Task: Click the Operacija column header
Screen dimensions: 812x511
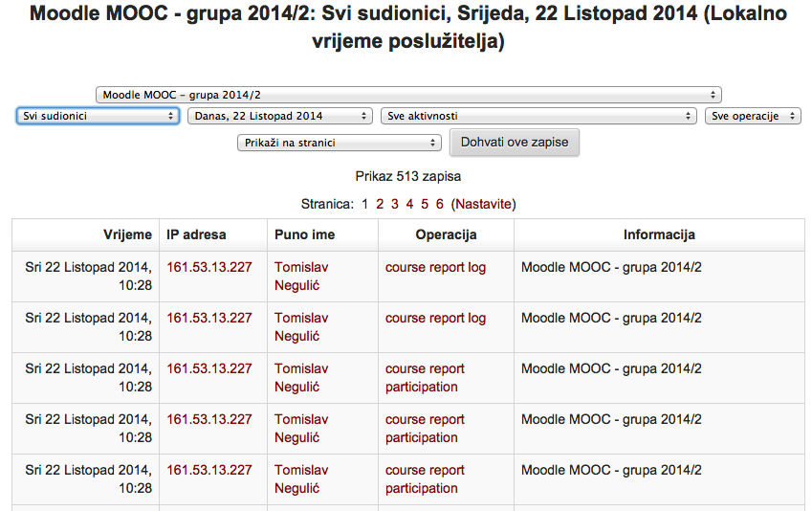Action: 446,234
